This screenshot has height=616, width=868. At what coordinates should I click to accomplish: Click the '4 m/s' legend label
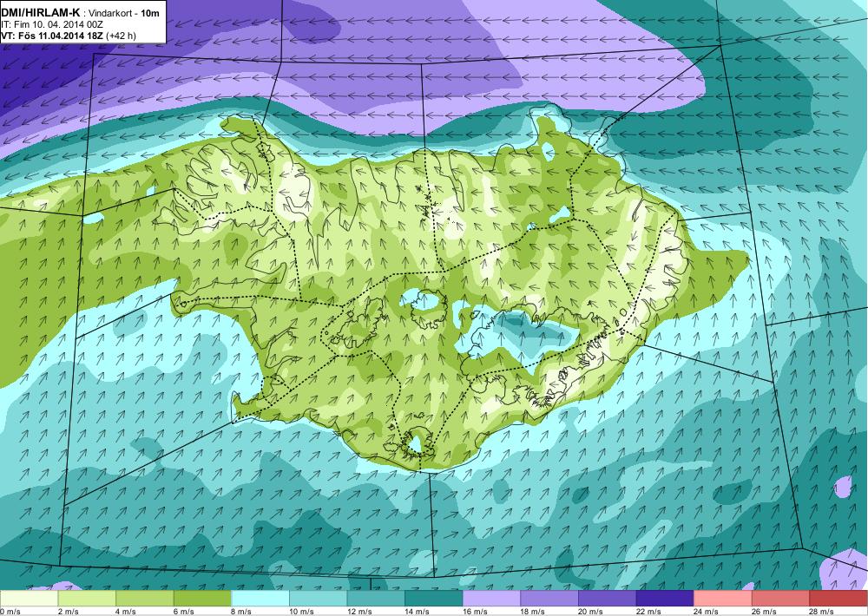pyautogui.click(x=126, y=612)
